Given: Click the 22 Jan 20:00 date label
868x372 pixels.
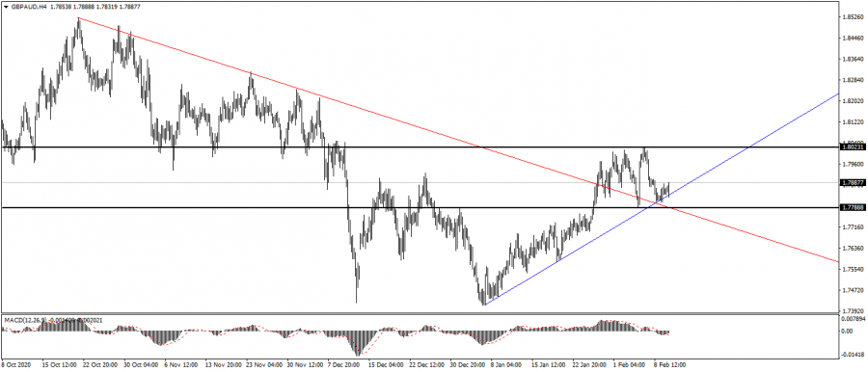Looking at the screenshot, I should coord(589,365).
